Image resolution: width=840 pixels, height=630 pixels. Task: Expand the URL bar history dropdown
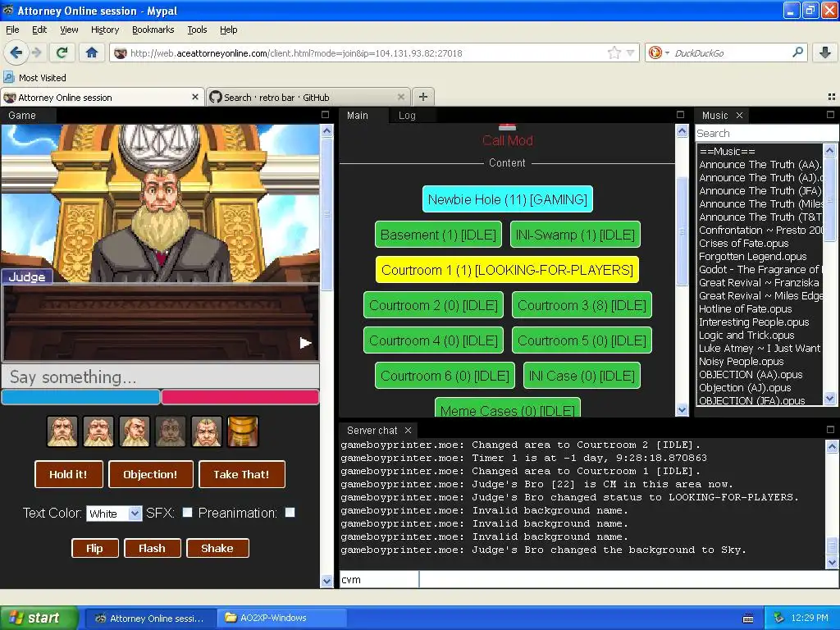point(631,52)
